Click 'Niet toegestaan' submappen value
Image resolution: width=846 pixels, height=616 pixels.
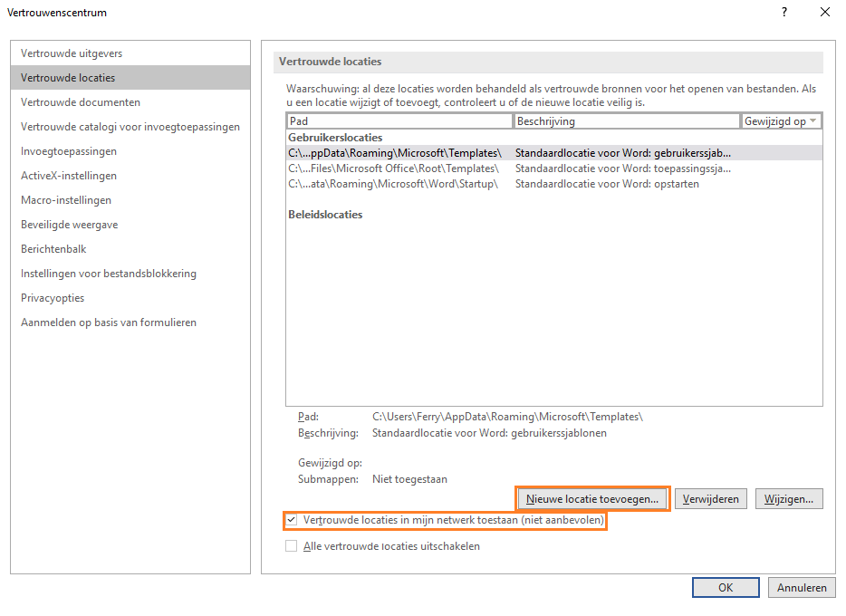(409, 479)
